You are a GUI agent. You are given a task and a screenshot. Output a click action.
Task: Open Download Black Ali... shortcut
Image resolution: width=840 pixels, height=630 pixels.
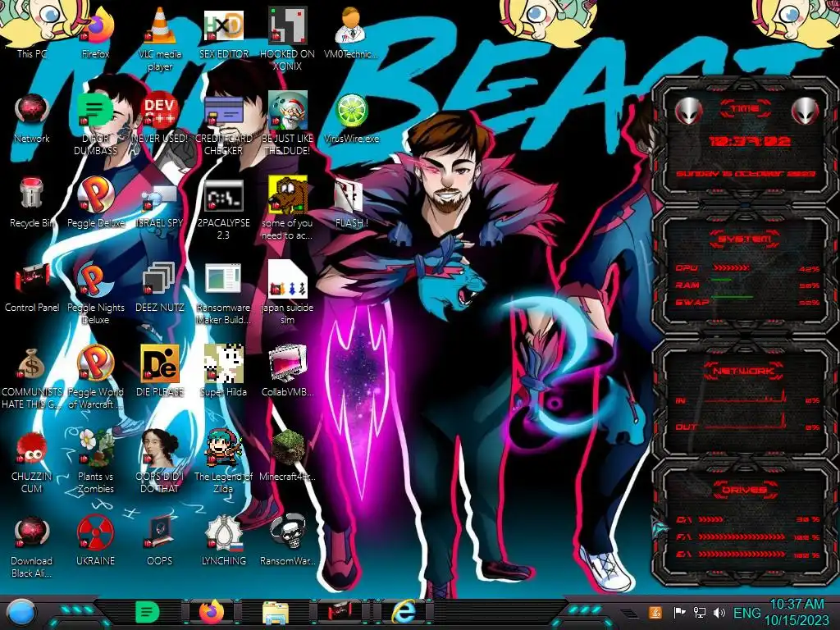32,547
